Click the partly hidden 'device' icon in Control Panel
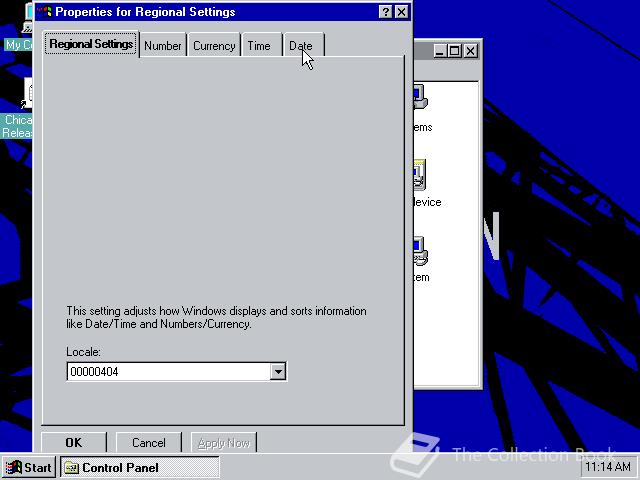Image resolution: width=640 pixels, height=480 pixels. pyautogui.click(x=420, y=176)
